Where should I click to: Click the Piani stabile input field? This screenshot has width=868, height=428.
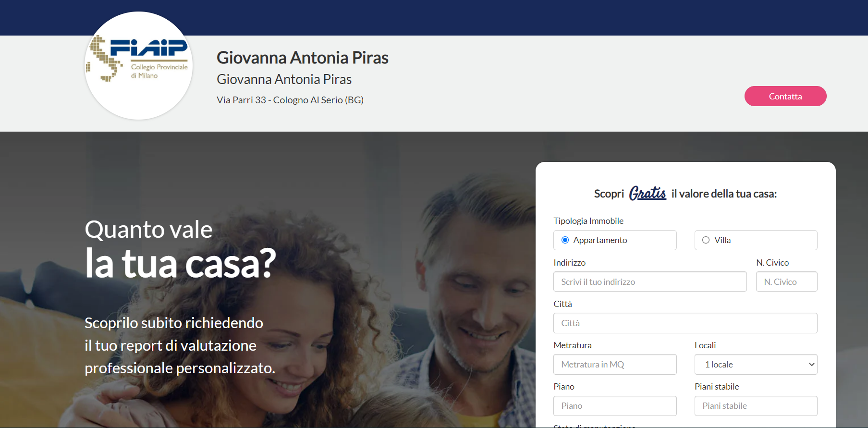(756, 406)
